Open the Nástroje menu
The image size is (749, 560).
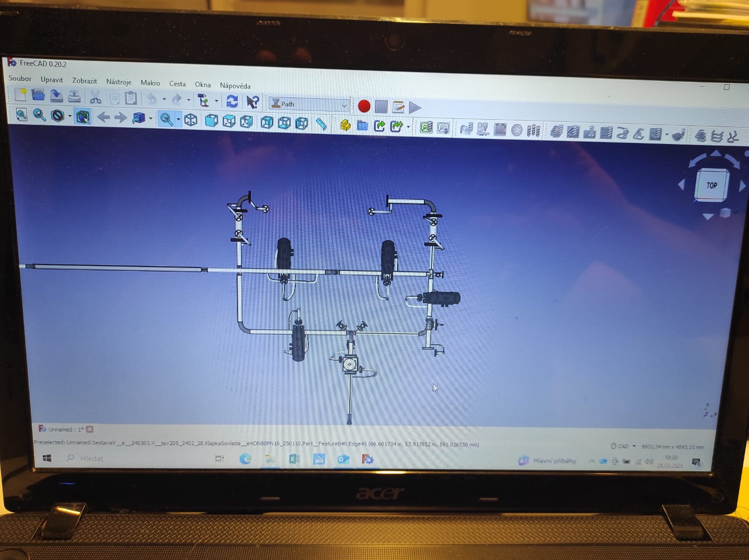pos(118,82)
